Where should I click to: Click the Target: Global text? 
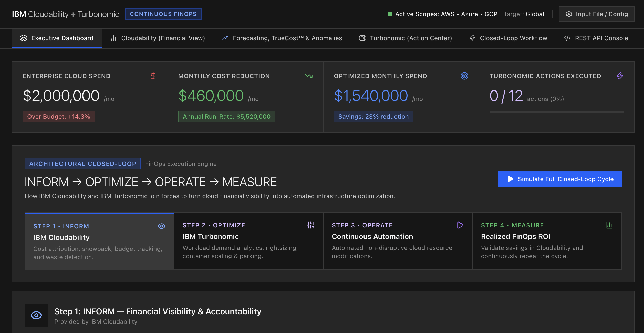[x=524, y=14]
